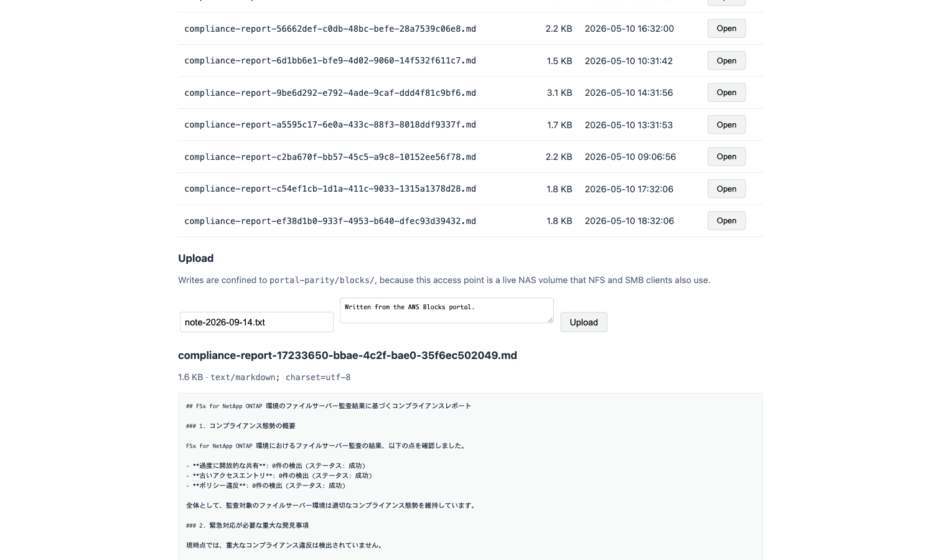The height and width of the screenshot is (560, 941).
Task: Open compliance-report-c54ef1cb file
Action: (726, 189)
